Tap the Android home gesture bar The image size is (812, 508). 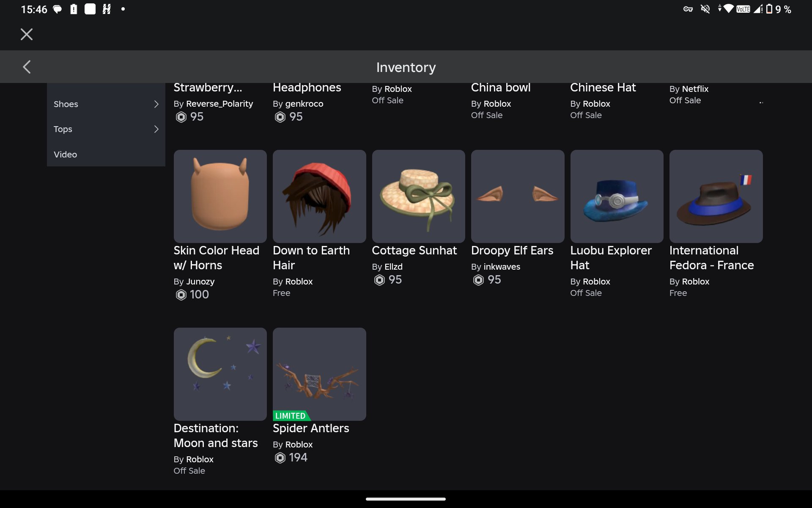click(x=406, y=499)
